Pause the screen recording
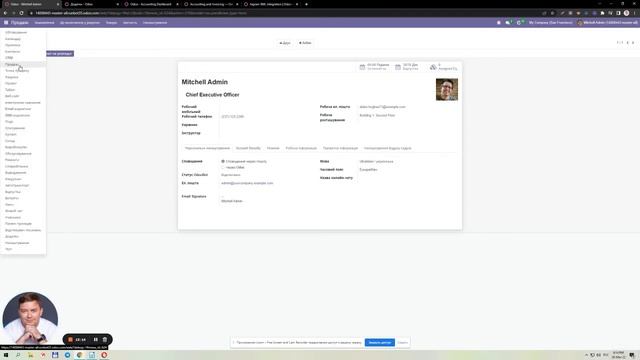 tap(96, 339)
